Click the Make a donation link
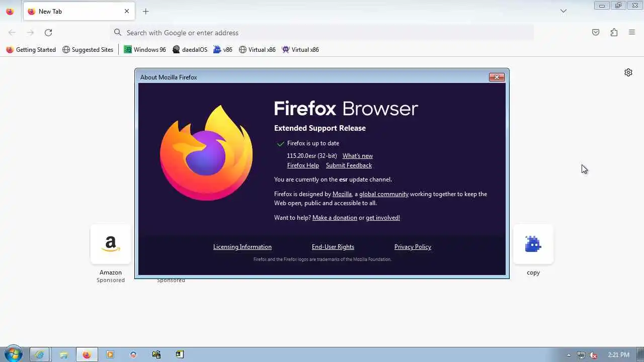Screen dimensions: 644x362 (335, 218)
